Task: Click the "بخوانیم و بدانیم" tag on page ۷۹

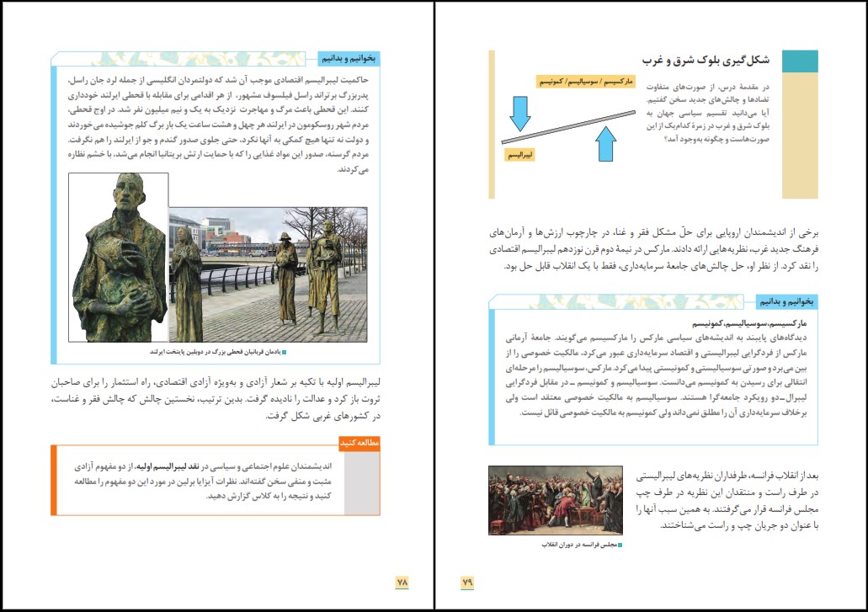Action: pyautogui.click(x=786, y=301)
